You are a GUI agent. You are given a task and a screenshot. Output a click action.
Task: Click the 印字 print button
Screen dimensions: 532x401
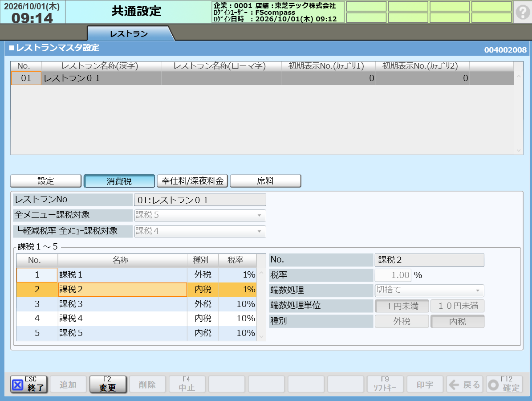point(425,385)
